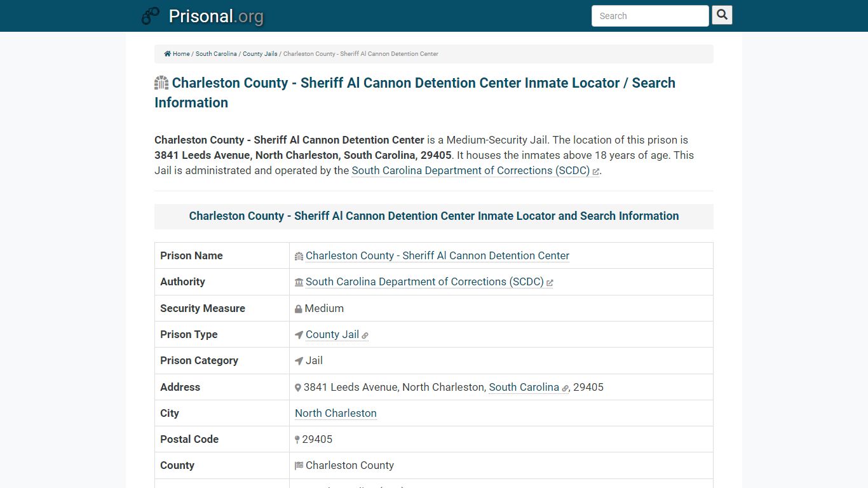Screen dimensions: 868x488
Task: Select the Jail category value
Action: 314,360
